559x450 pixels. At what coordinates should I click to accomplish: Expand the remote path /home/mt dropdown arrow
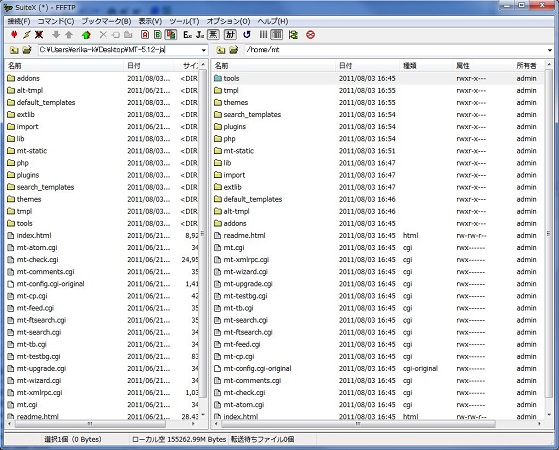550,50
